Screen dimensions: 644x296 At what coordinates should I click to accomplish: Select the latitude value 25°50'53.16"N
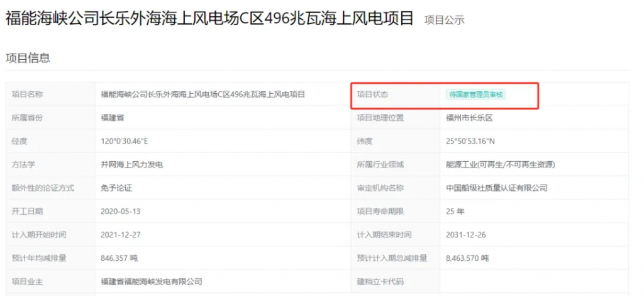click(x=470, y=141)
